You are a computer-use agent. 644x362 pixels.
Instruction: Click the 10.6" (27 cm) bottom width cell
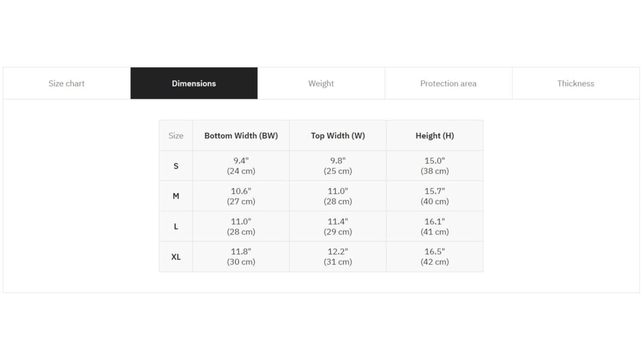click(x=241, y=196)
